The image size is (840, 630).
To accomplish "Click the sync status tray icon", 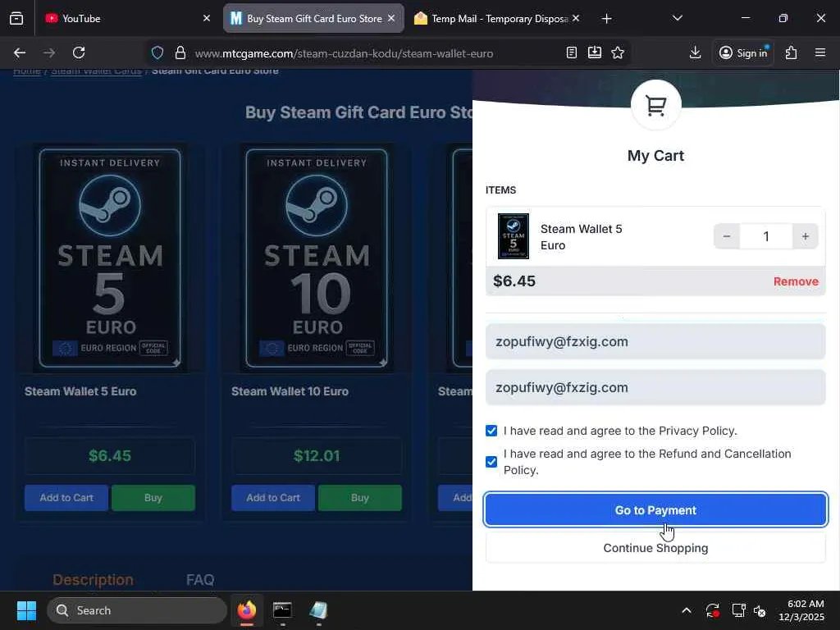I will (713, 610).
